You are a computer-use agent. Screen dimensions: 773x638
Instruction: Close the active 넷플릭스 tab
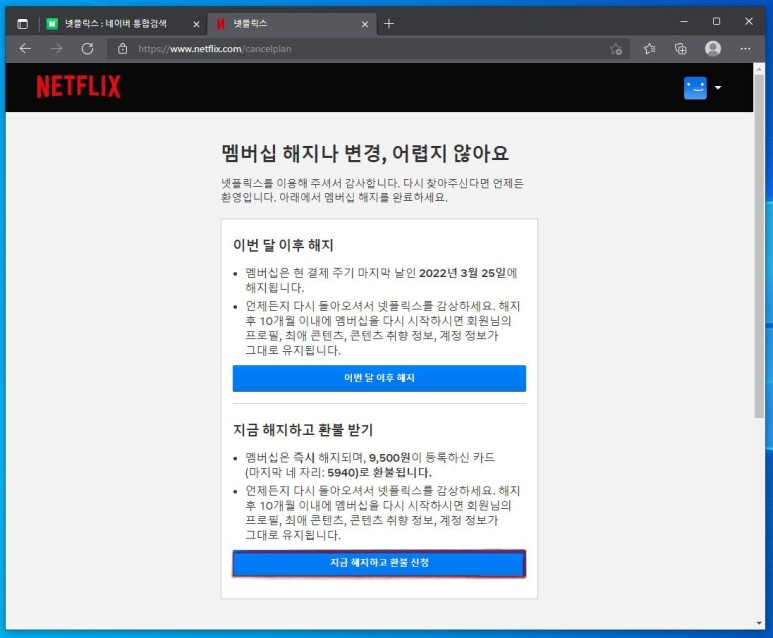pyautogui.click(x=365, y=24)
